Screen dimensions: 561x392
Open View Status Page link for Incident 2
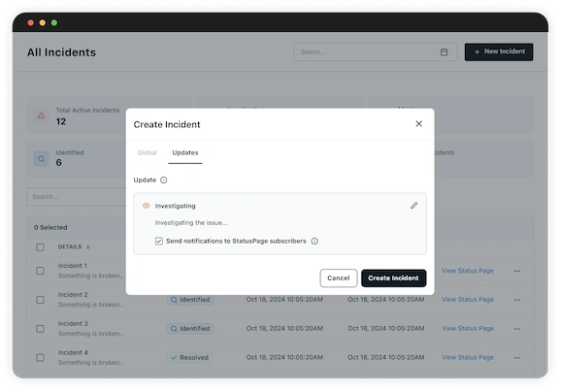[468, 300]
